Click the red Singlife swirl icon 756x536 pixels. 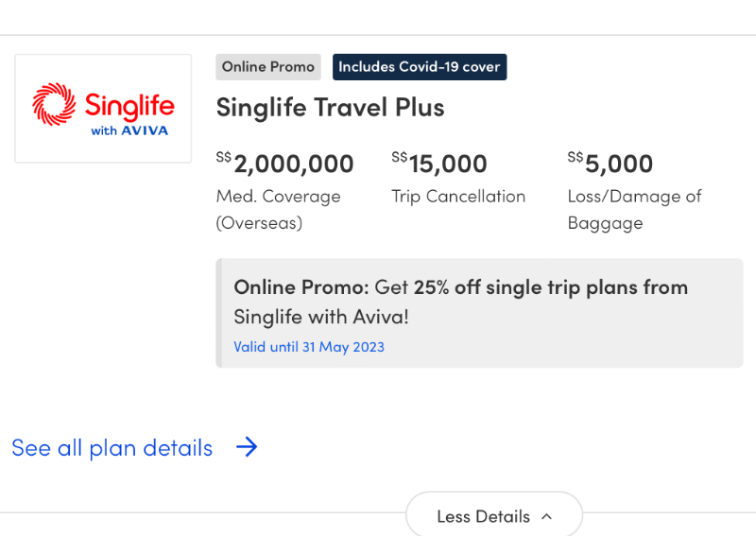tap(54, 104)
